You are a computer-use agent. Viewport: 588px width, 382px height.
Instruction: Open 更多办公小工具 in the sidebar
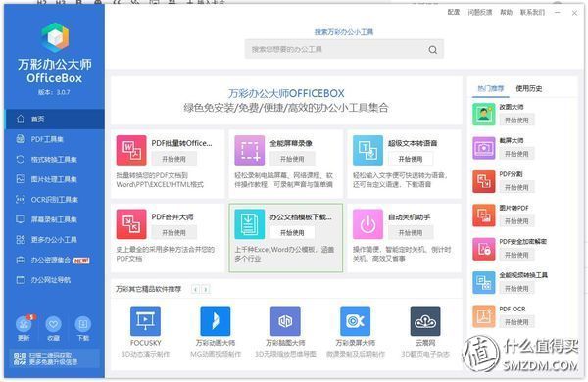point(55,240)
